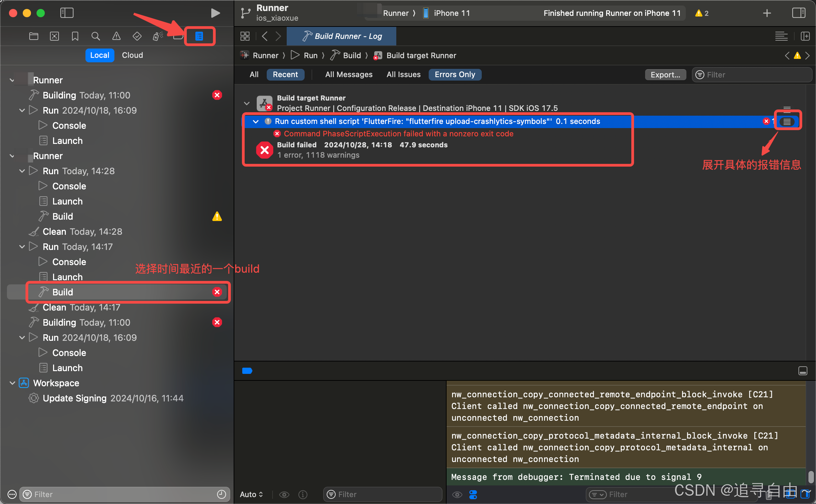This screenshot has height=504, width=816.
Task: Toggle console eye quick look icon
Action: point(457,495)
